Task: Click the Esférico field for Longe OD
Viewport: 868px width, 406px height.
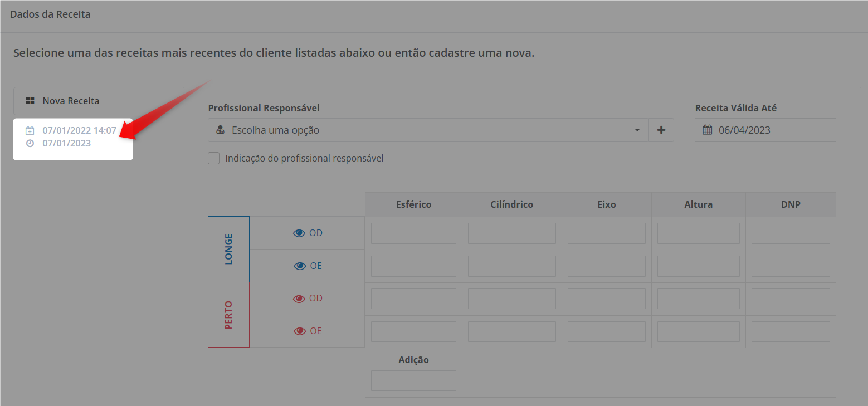Action: click(413, 233)
